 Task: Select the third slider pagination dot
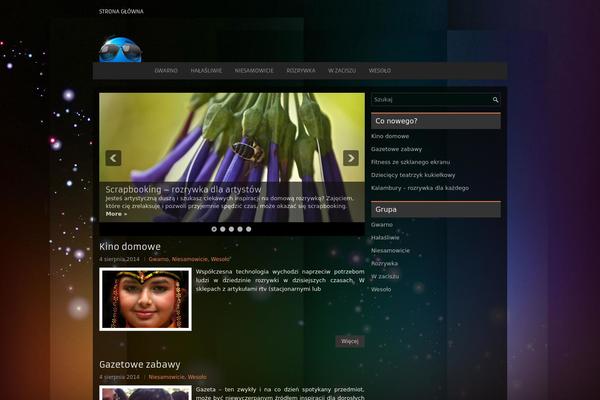(x=231, y=229)
